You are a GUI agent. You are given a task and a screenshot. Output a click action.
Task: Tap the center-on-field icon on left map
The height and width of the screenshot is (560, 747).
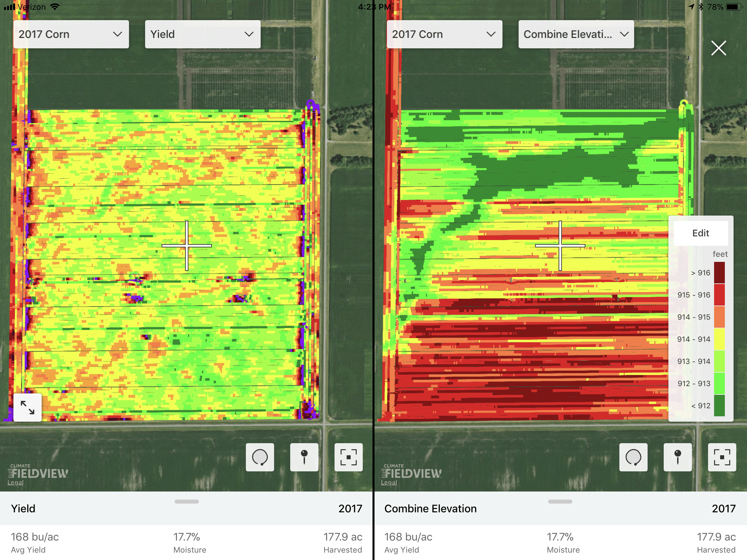[x=348, y=457]
